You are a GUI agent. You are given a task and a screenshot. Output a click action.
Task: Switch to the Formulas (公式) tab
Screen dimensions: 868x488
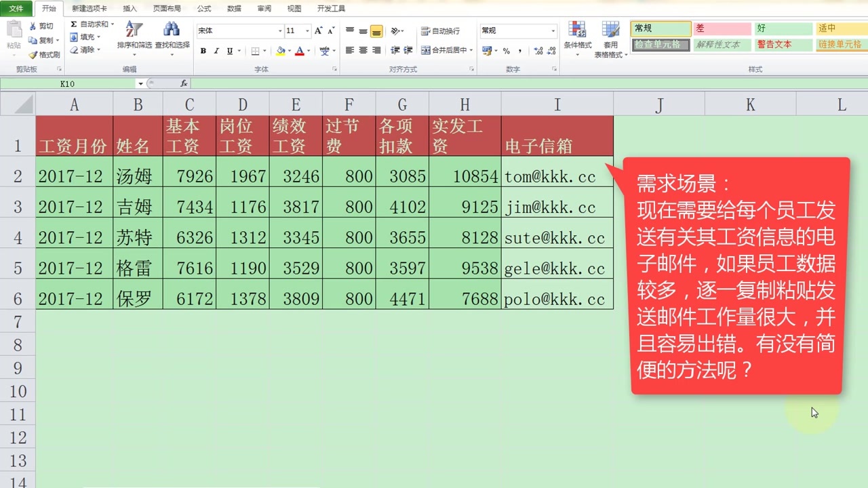coord(203,9)
